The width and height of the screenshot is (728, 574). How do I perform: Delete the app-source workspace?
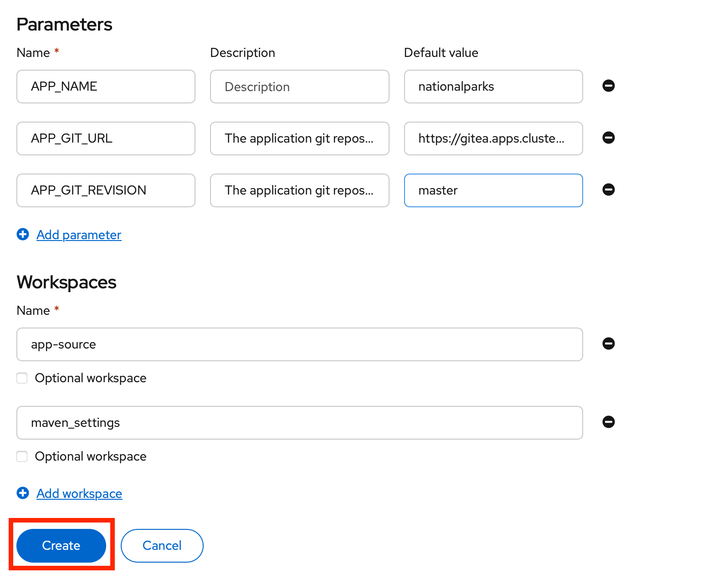[608, 343]
